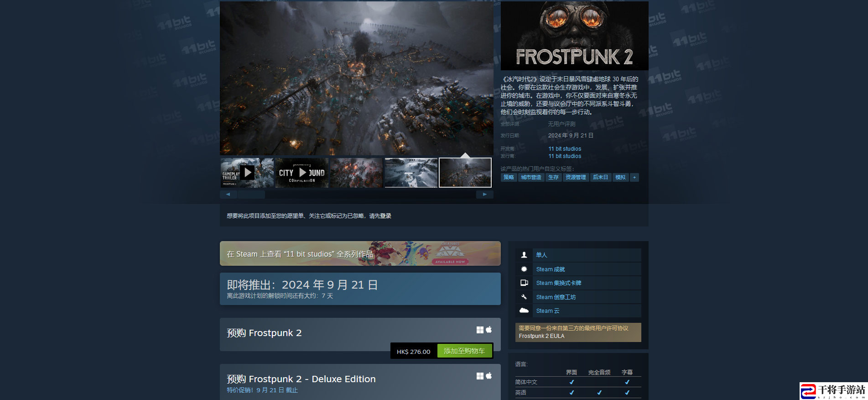
Task: Play the Gameplay Trailer video thumbnail
Action: click(247, 173)
